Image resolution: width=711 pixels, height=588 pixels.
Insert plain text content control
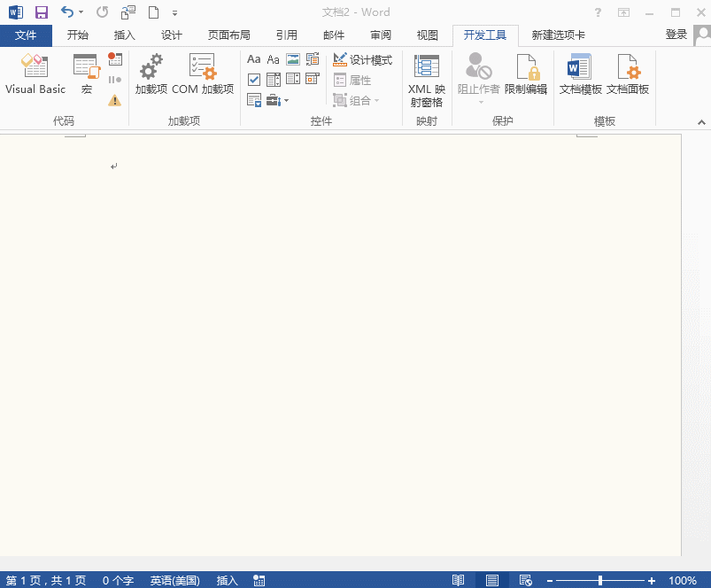(x=273, y=59)
